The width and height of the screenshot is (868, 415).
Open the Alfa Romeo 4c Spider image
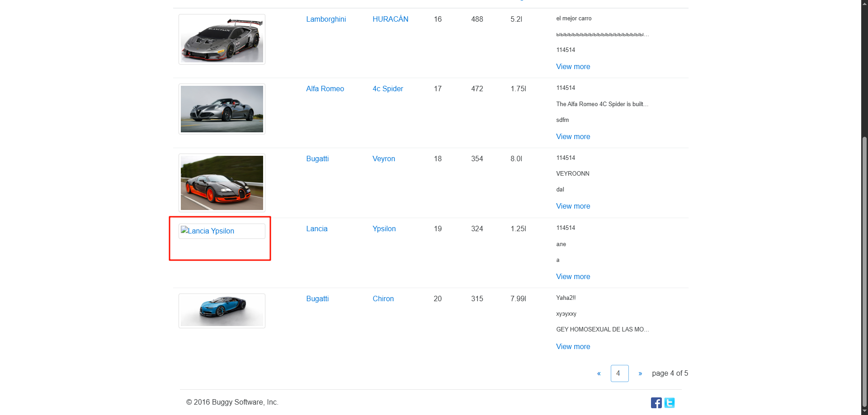pos(222,109)
